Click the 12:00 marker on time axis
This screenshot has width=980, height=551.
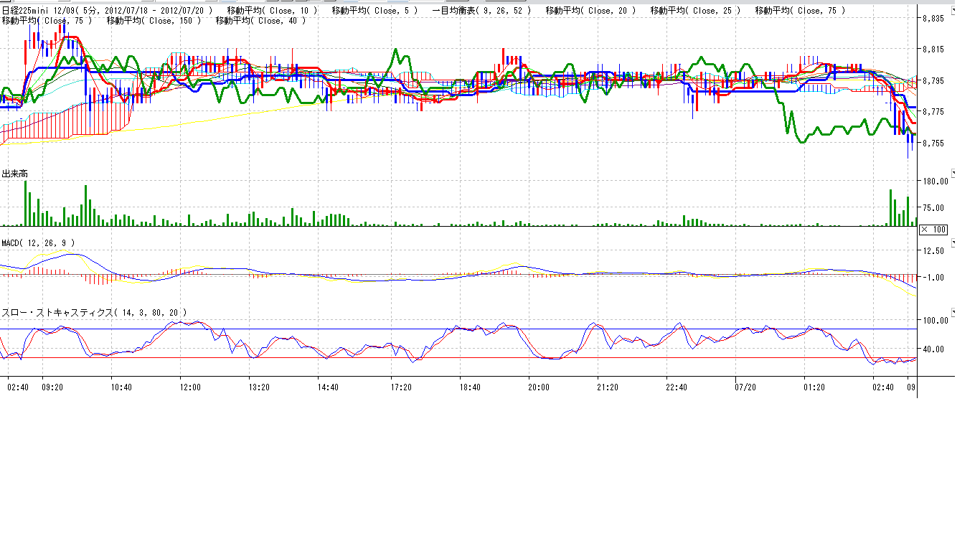coord(190,387)
